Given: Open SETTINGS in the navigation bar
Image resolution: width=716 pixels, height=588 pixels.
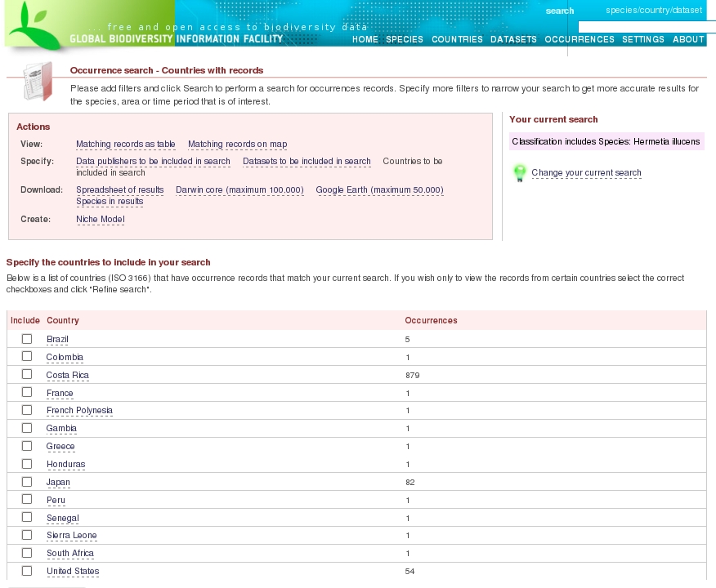Looking at the screenshot, I should pyautogui.click(x=643, y=39).
